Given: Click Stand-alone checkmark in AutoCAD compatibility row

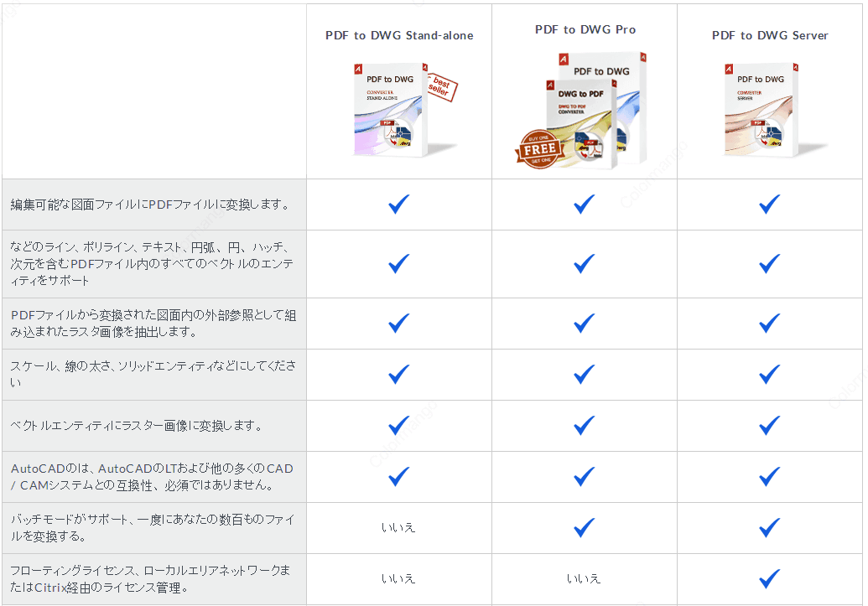Looking at the screenshot, I should coord(398,476).
